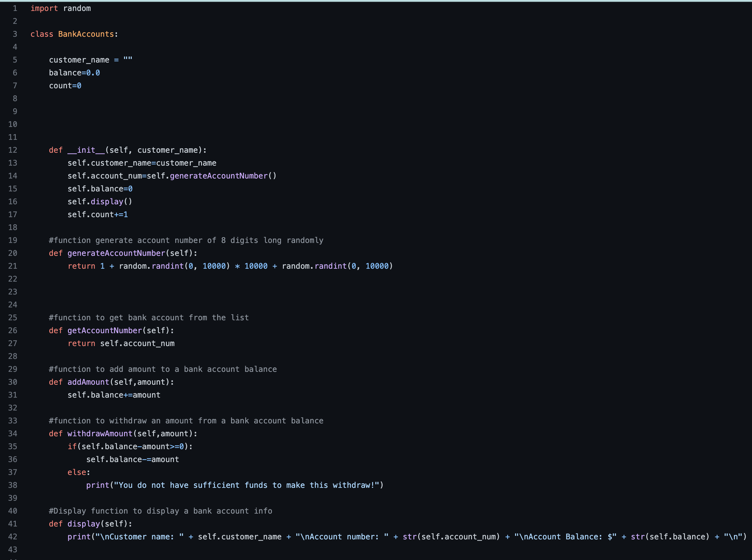Click line number 12 in the gutter
The width and height of the screenshot is (752, 560).
click(x=13, y=150)
